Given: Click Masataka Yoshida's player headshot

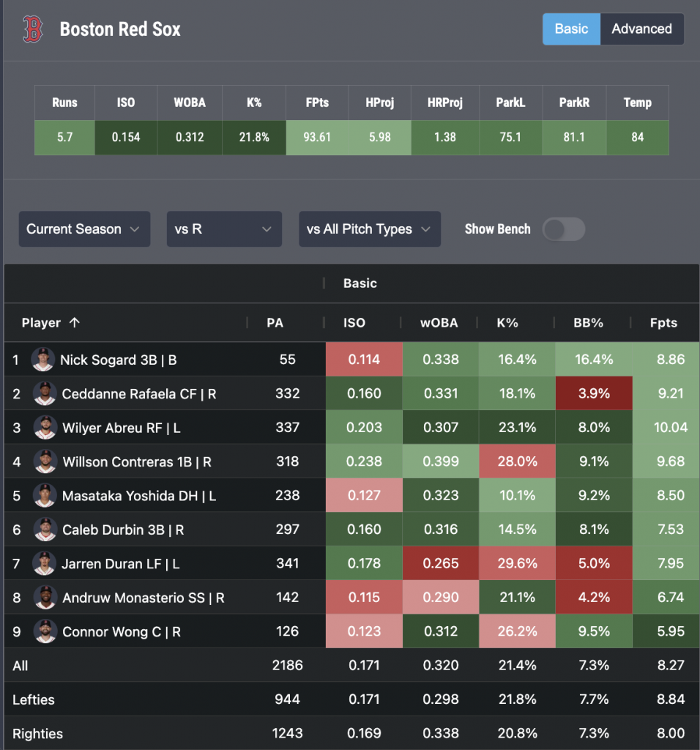Looking at the screenshot, I should click(x=45, y=495).
